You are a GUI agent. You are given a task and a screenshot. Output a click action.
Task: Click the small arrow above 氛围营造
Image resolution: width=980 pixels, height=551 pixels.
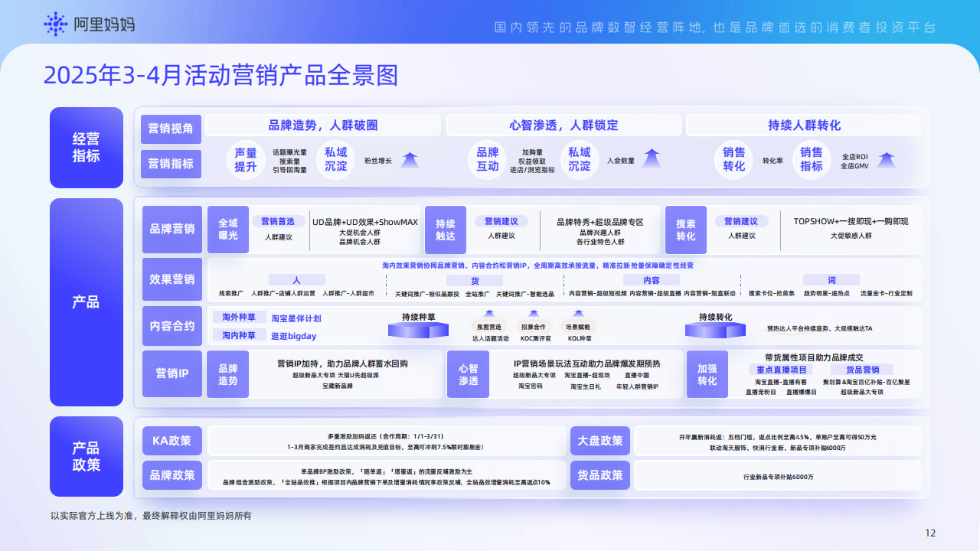point(490,314)
